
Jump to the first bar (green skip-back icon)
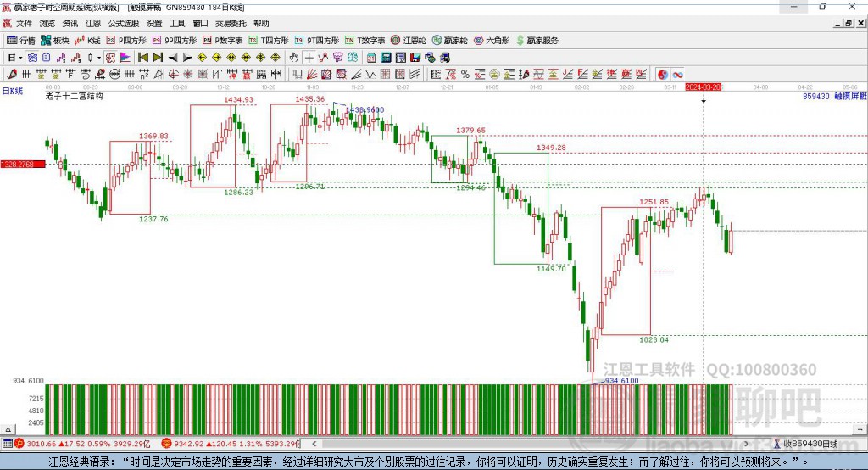pyautogui.click(x=142, y=57)
